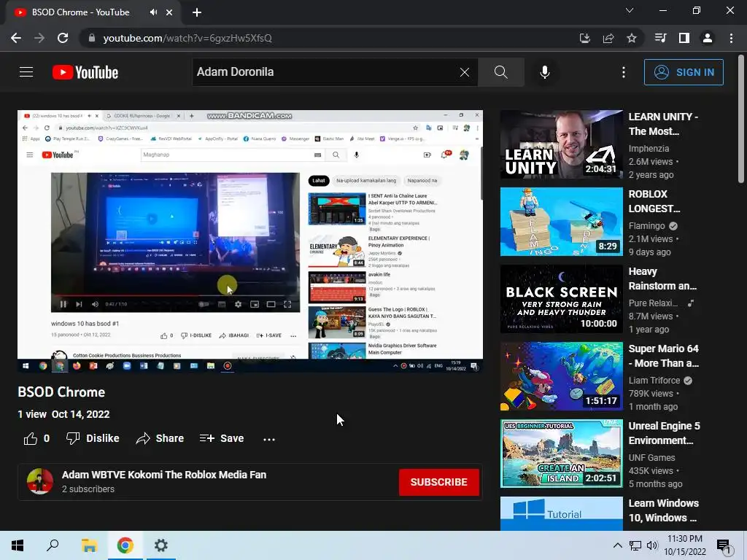
Task: Open ROBLOX LONGEST video thumbnail
Action: tap(561, 222)
